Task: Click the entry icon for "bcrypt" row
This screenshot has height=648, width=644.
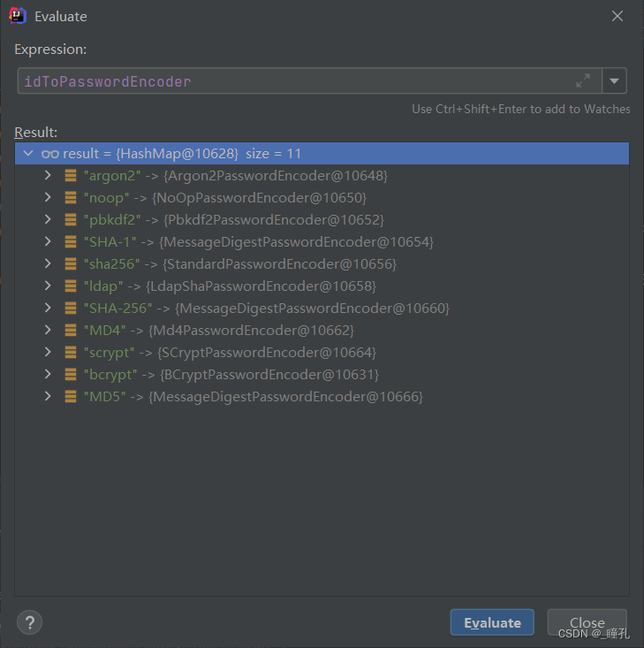Action: (x=71, y=375)
